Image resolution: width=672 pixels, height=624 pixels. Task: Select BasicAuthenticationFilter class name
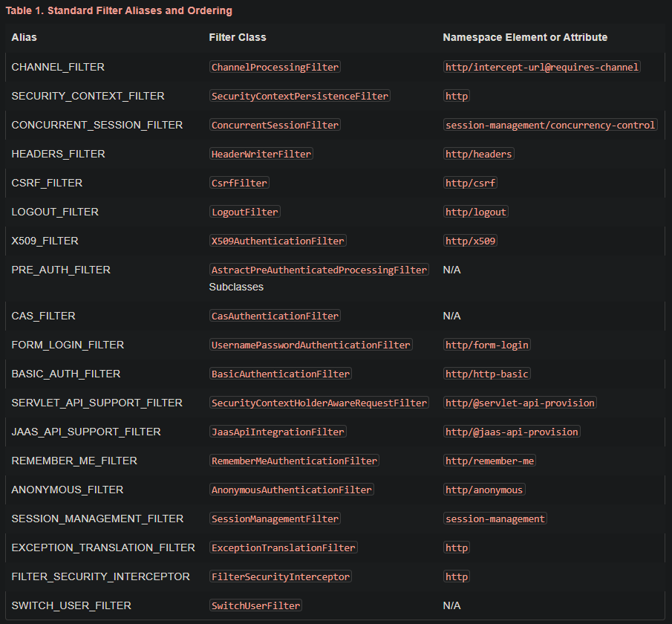click(x=280, y=374)
